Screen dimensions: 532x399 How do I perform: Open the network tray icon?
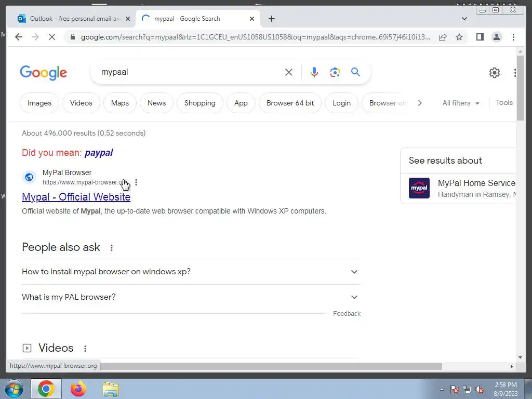467,390
